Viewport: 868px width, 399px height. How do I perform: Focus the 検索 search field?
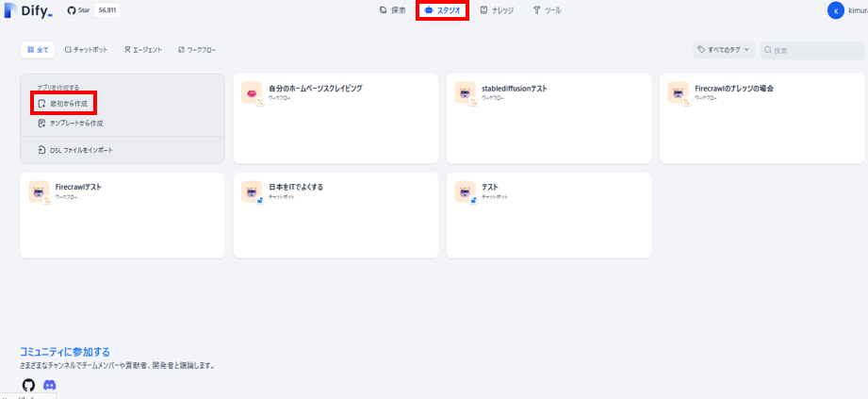(x=812, y=50)
